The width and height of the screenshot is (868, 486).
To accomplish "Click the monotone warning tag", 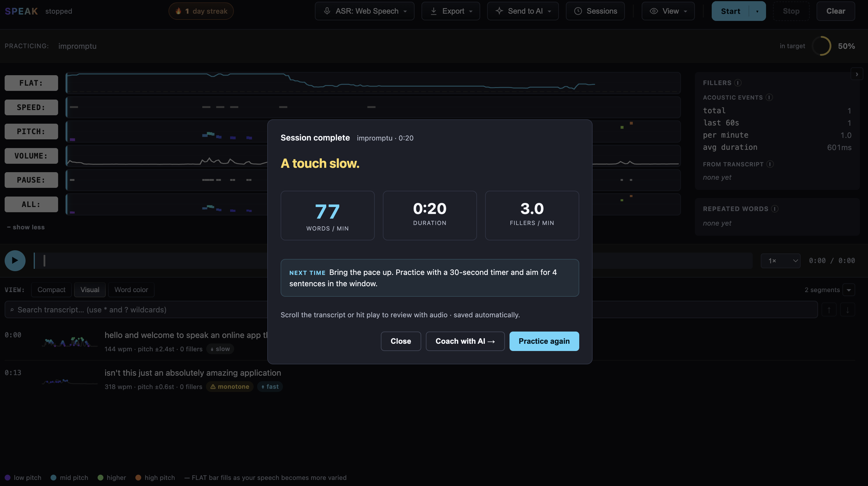I will (x=230, y=387).
